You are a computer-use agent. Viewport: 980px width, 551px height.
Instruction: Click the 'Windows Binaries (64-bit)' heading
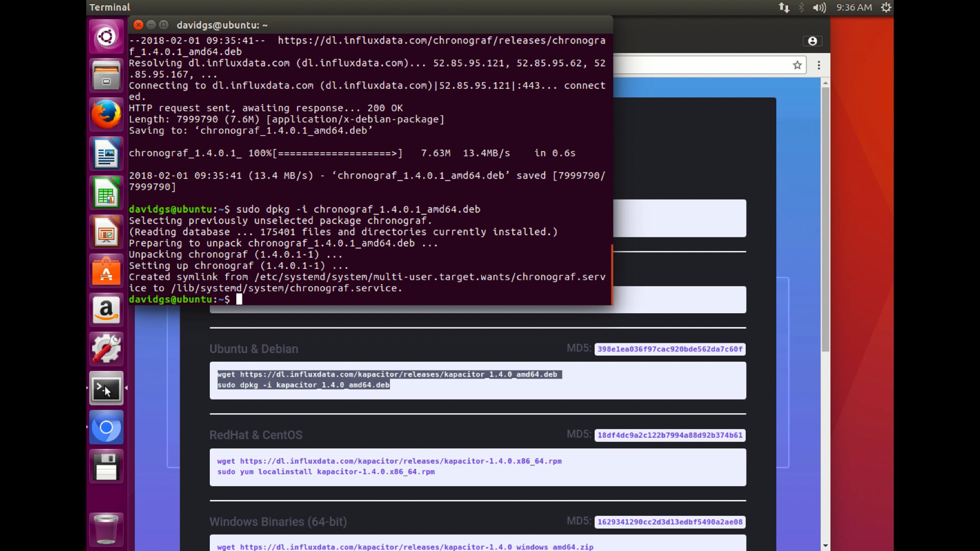pos(278,522)
